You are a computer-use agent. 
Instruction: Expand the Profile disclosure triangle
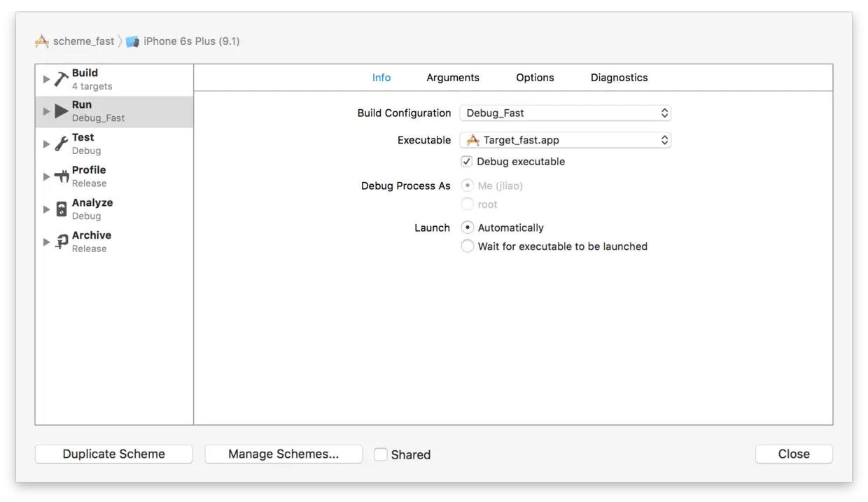[47, 177]
